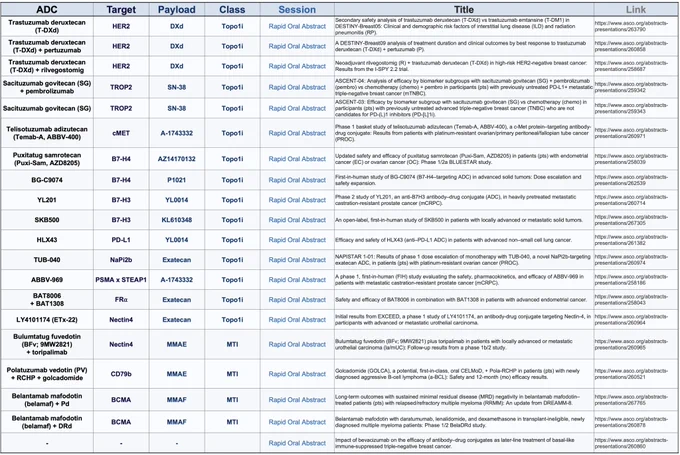Click the FRα target cell

pos(121,300)
